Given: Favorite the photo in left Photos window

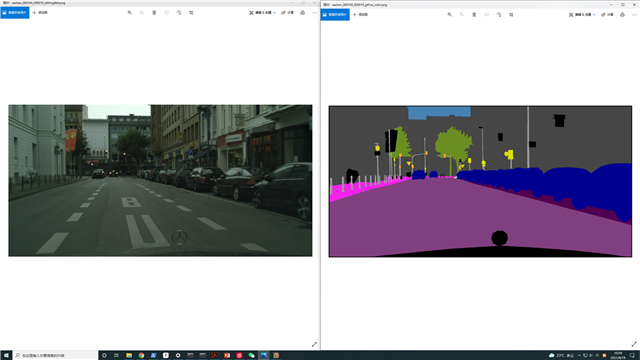Looking at the screenshot, I should click(167, 13).
